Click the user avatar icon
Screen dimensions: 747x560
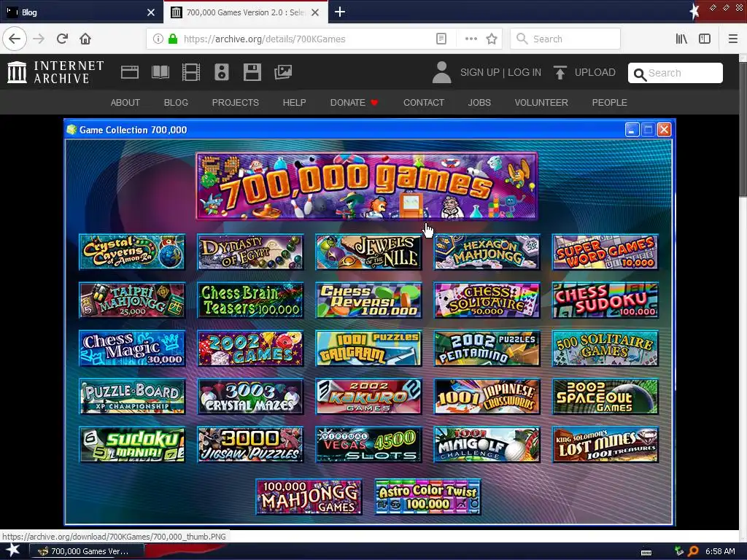[441, 72]
